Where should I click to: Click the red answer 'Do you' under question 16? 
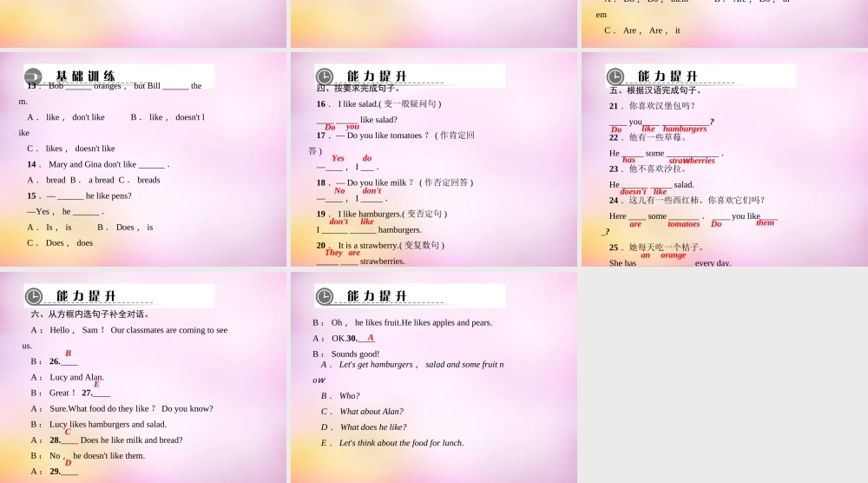click(341, 127)
